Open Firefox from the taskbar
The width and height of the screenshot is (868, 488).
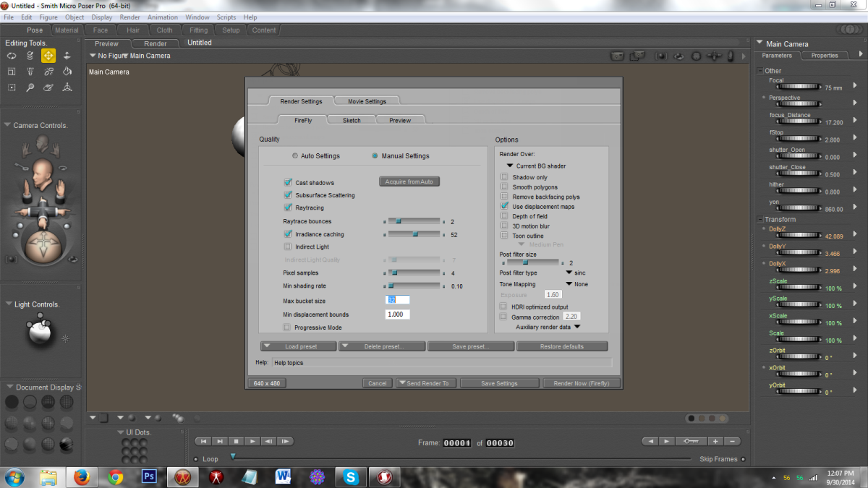82,476
